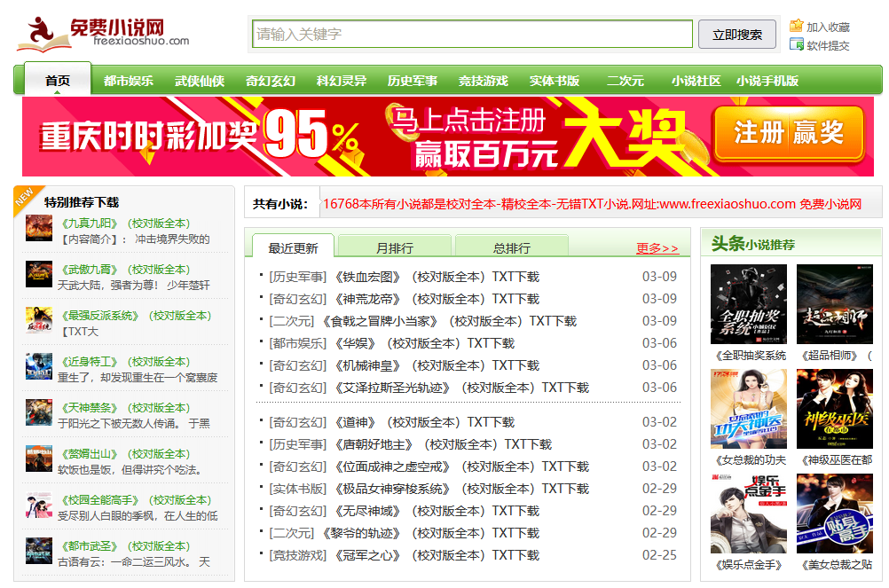Go to 奇幻玄幻 in navigation bar
Viewport: 889px width, 588px height.
point(270,81)
